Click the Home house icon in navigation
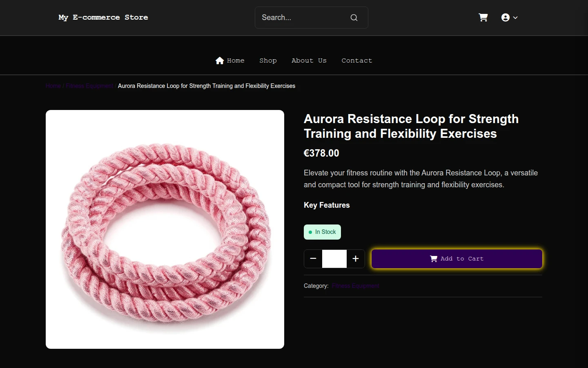 click(220, 61)
